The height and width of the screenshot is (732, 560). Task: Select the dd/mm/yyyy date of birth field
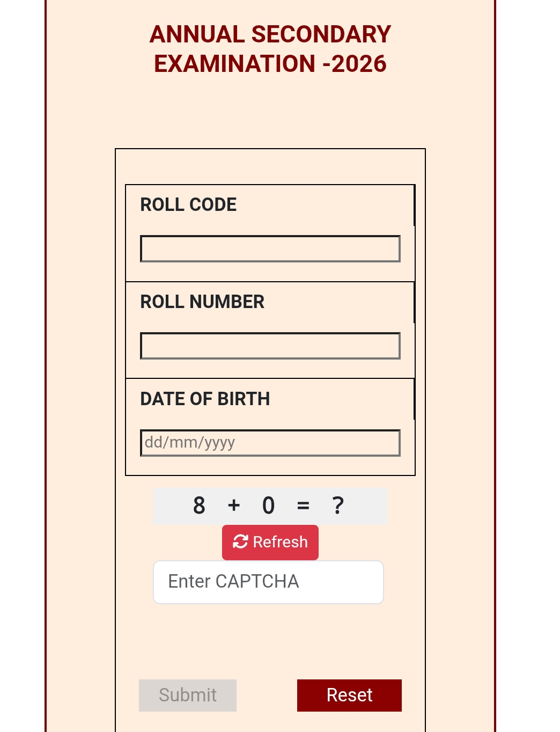[x=270, y=443]
